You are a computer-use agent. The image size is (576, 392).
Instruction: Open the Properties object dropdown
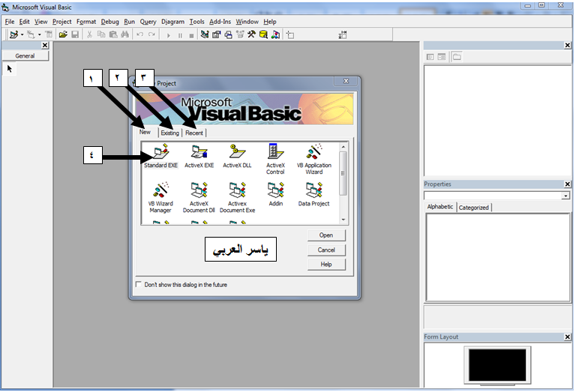(565, 196)
